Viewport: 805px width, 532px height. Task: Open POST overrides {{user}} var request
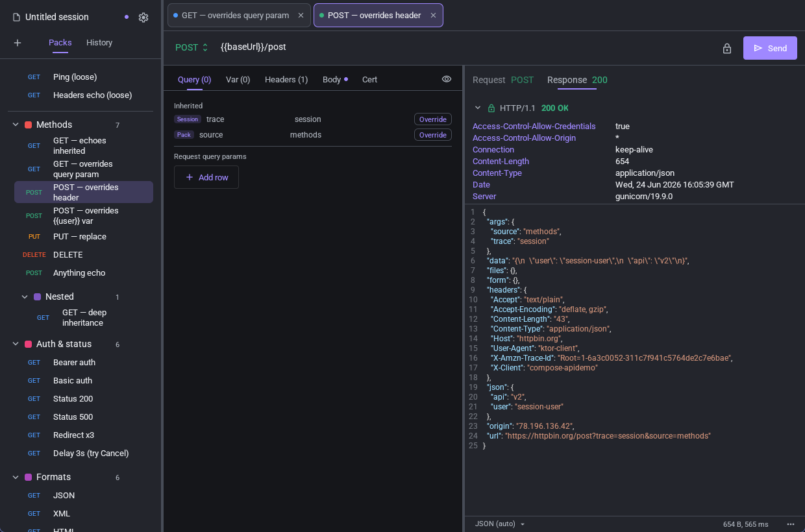pos(84,216)
